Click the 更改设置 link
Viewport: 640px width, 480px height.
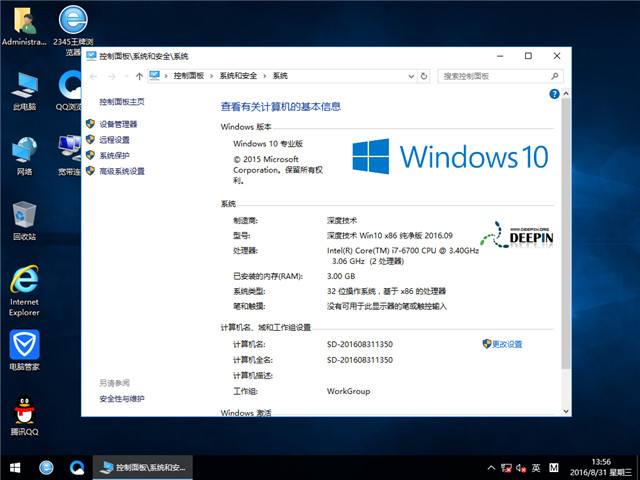point(507,344)
